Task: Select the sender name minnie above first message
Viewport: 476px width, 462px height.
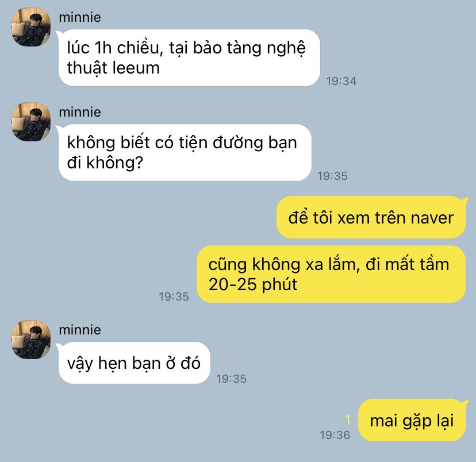Action: pos(80,17)
